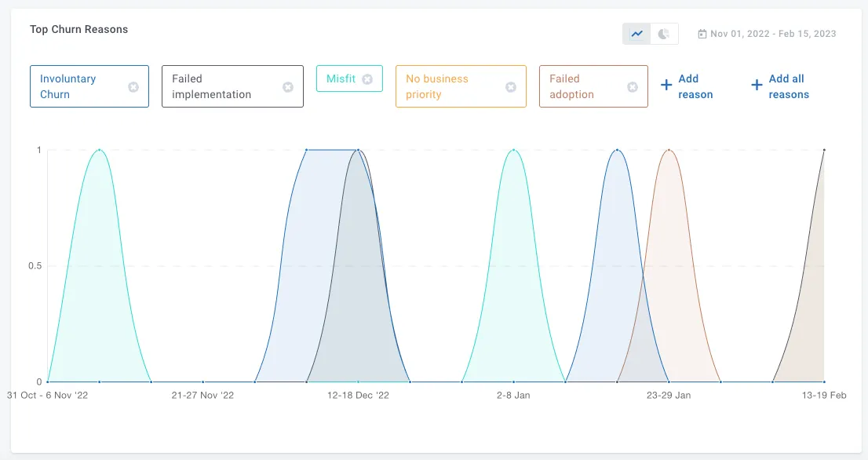Remove the Involuntary Churn reason chip
868x460 pixels.
coord(133,87)
